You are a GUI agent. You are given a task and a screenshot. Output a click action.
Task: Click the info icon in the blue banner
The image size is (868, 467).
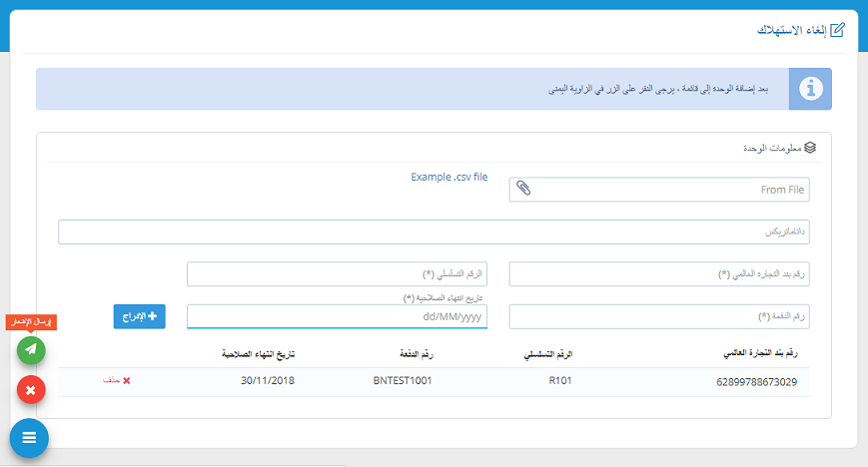click(x=810, y=89)
